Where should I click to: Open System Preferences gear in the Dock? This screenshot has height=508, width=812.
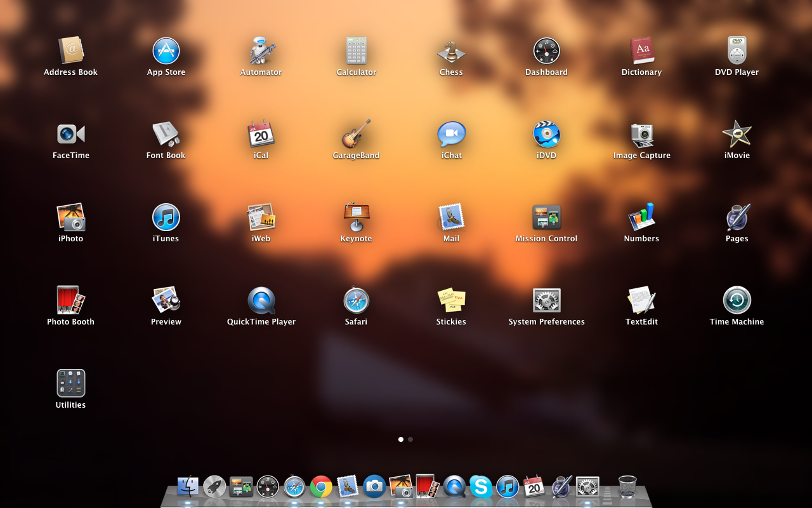click(587, 487)
